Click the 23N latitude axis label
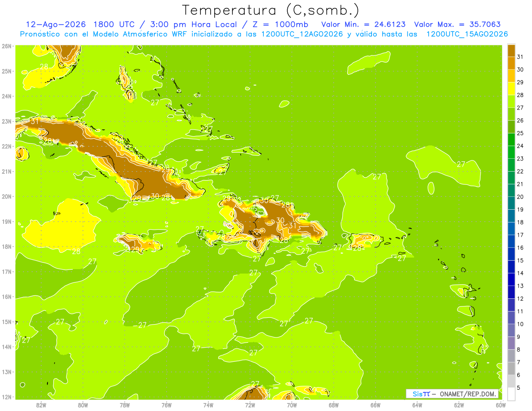Screen dimensions: 532x411 click(x=7, y=121)
